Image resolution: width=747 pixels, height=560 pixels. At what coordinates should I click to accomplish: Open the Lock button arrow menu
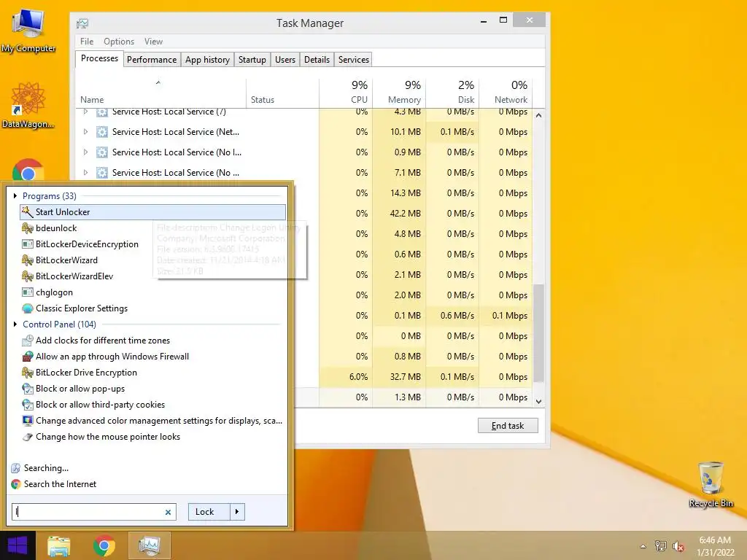pos(237,512)
